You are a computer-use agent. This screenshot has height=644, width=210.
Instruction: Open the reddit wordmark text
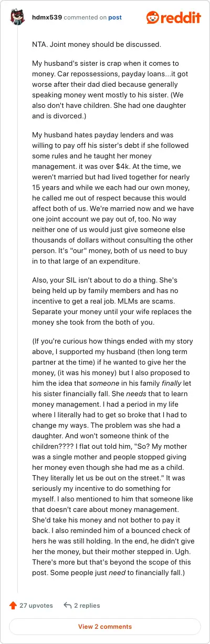pos(182,17)
